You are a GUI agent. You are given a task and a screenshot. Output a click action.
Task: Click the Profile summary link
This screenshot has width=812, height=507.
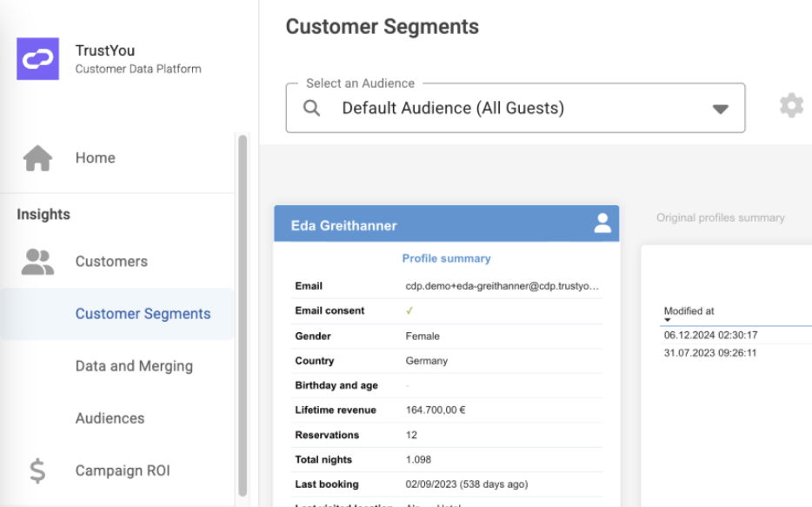point(446,258)
